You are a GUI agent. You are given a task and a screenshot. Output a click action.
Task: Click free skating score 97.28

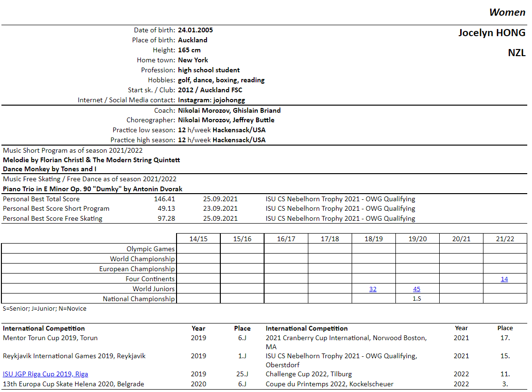click(x=166, y=219)
